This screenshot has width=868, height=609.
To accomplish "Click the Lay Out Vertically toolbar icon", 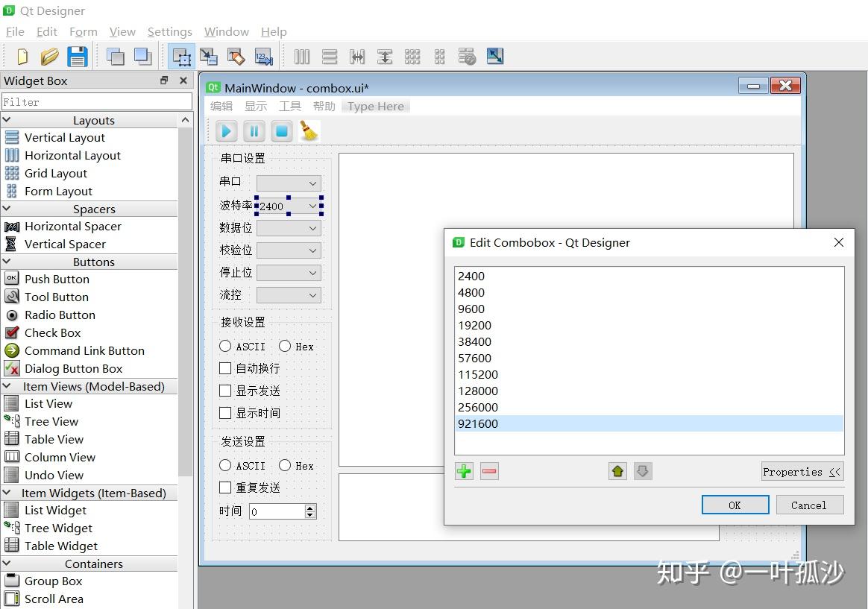I will tap(329, 56).
